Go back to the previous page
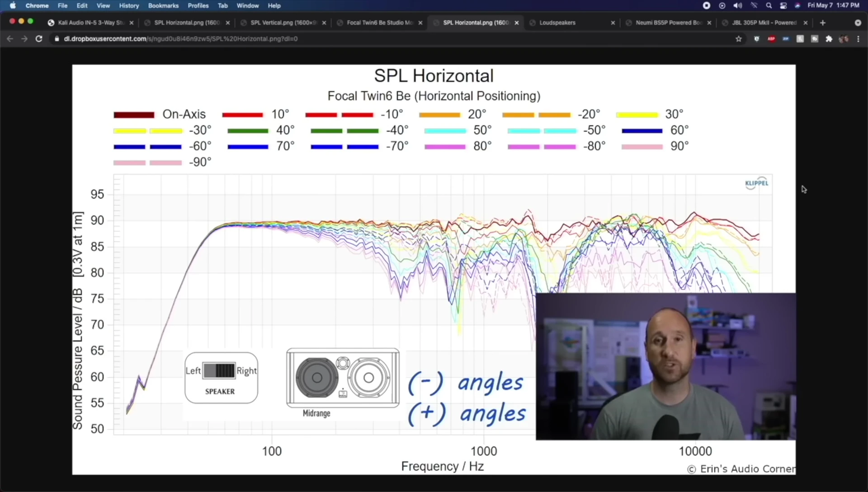Screen dimensions: 868x492 point(10,39)
